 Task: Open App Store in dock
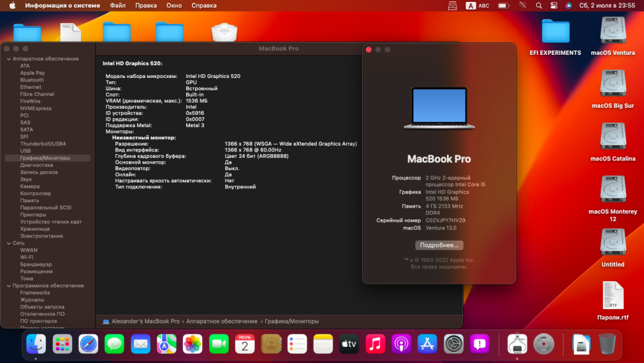427,344
